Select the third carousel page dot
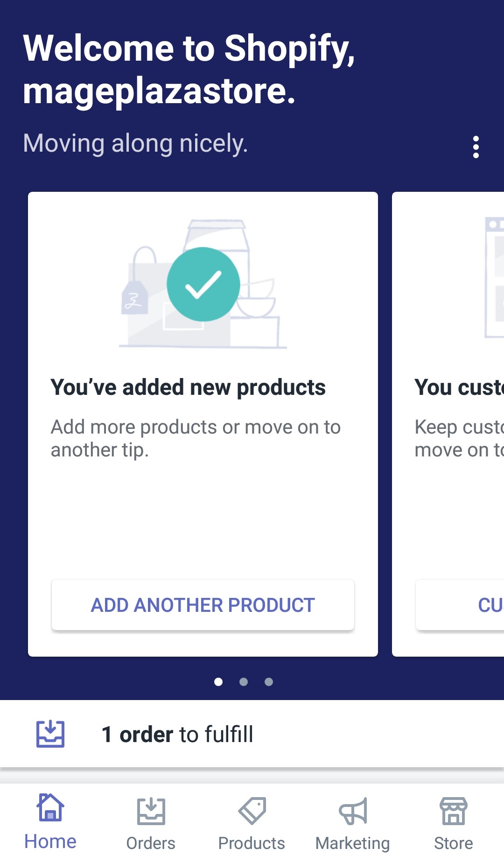Image resolution: width=504 pixels, height=862 pixels. 268,682
